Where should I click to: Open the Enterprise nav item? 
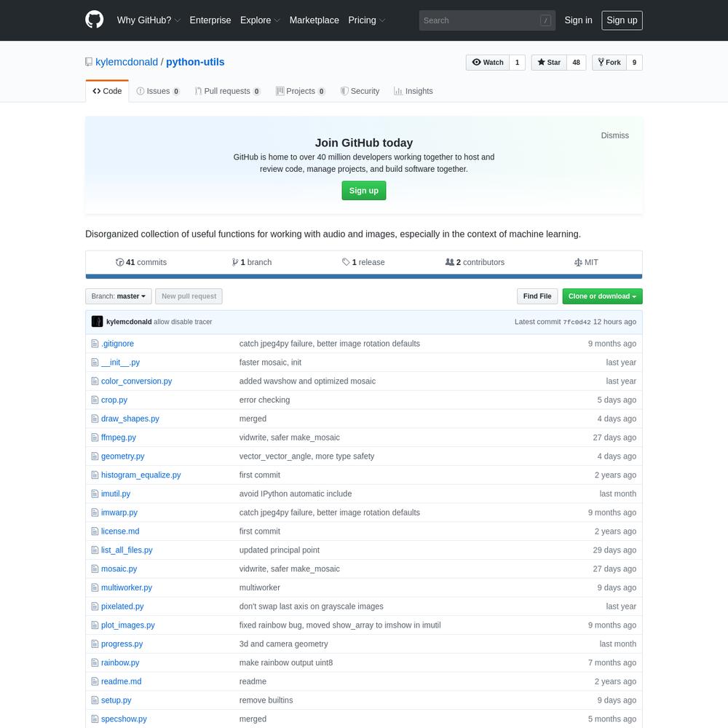click(x=210, y=20)
